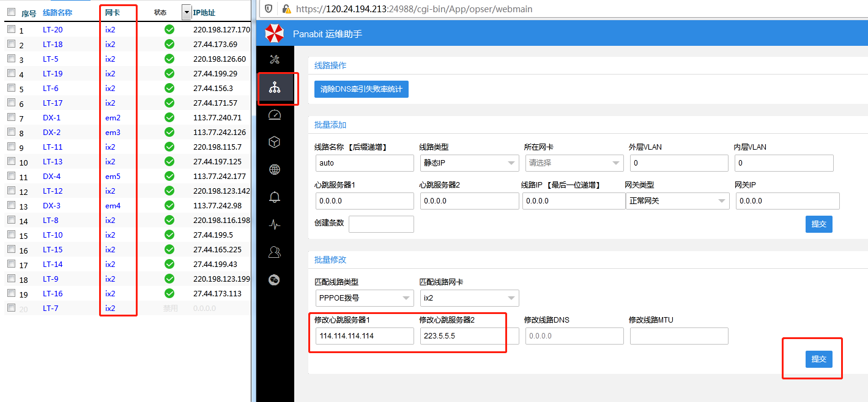Open the 网关类型 正常网关 dropdown
This screenshot has height=402, width=868.
coord(677,201)
